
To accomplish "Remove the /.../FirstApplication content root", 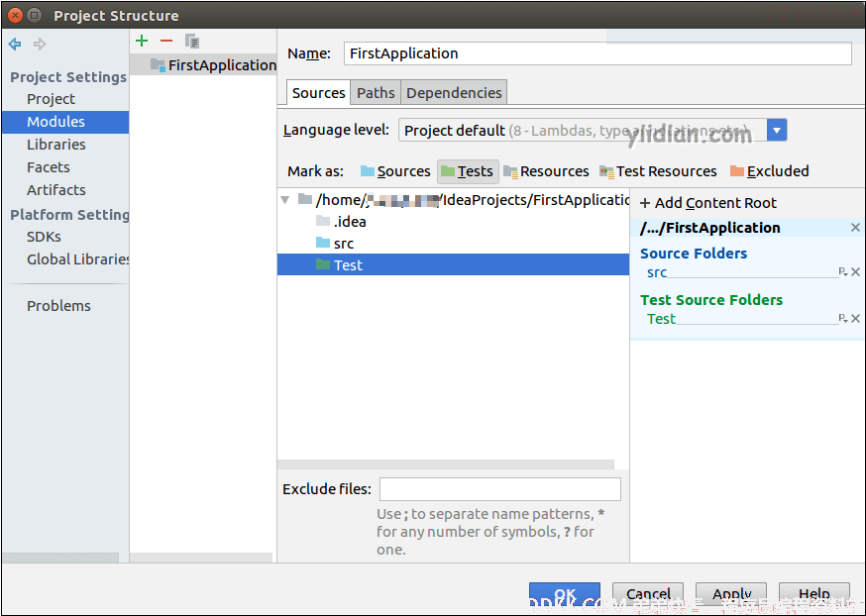I will click(x=855, y=228).
